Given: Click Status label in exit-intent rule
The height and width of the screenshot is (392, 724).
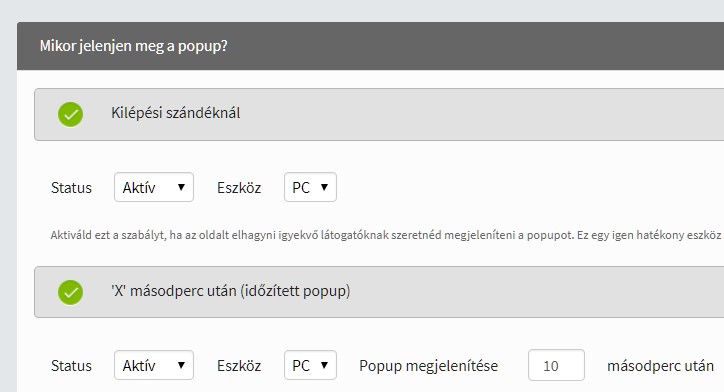Looking at the screenshot, I should pos(71,188).
